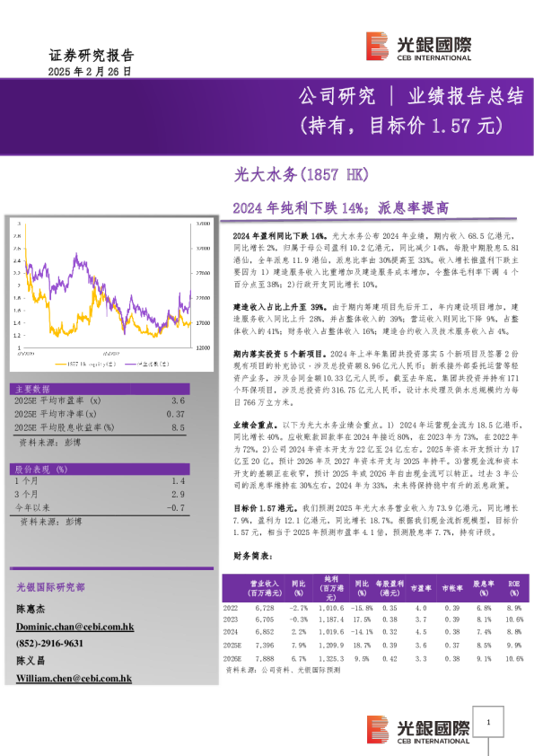Select the paragraph heading 业绩会重点
This screenshot has height=756, width=534.
pyautogui.click(x=256, y=426)
